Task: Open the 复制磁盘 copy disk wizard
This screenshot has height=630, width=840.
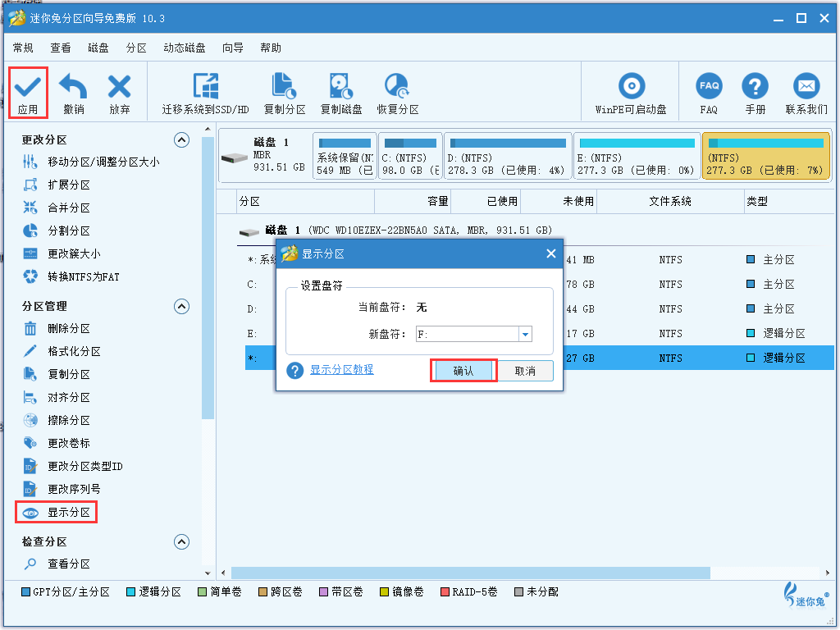Action: tap(340, 94)
